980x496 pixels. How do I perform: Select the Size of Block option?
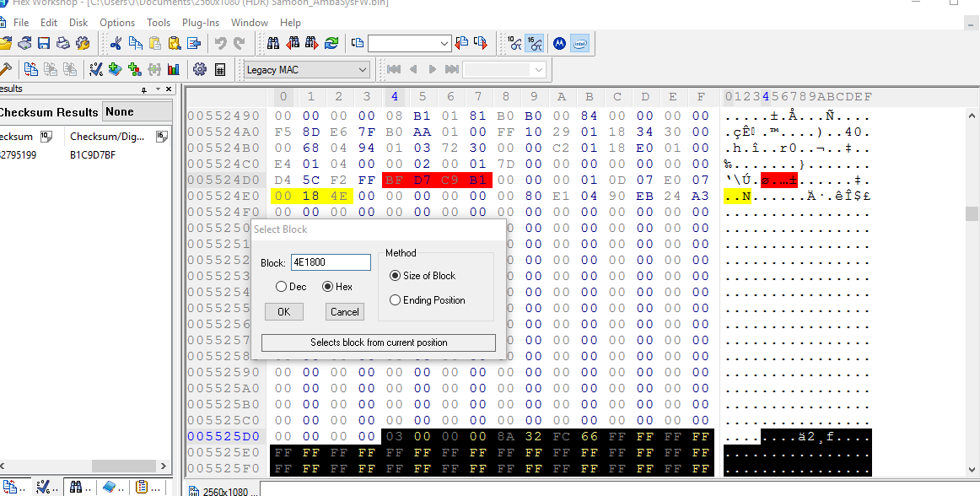[x=396, y=276]
